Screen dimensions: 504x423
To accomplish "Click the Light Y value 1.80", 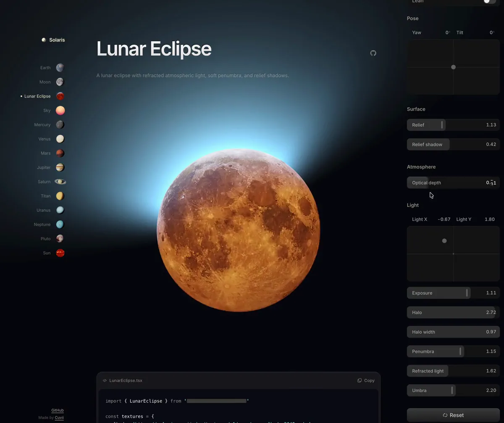I will (489, 219).
